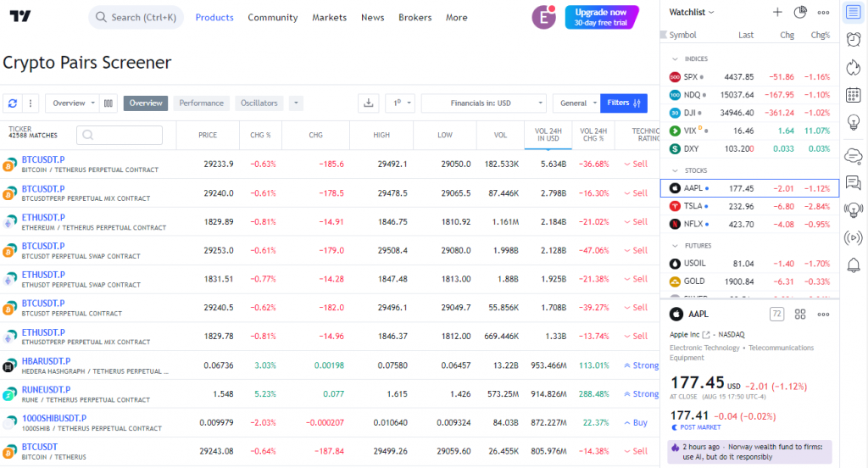Open the Norway wealth fund news item

click(x=749, y=452)
